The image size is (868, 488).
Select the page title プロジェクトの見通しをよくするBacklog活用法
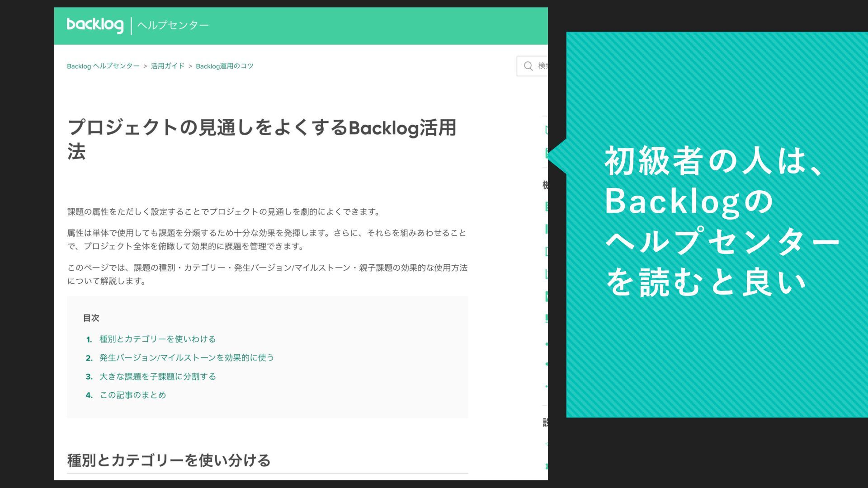tap(262, 140)
